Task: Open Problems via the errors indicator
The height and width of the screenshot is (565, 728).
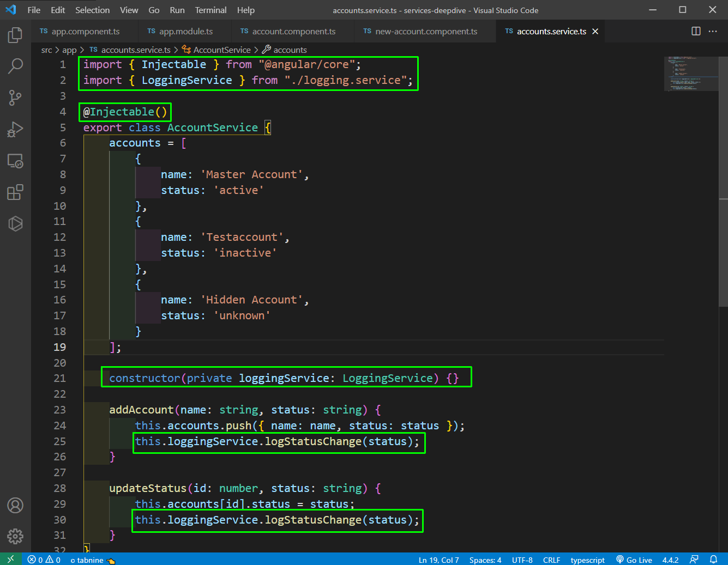Action: coord(44,560)
